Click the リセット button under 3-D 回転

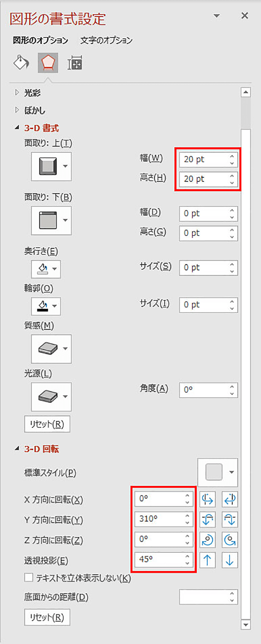point(47,617)
